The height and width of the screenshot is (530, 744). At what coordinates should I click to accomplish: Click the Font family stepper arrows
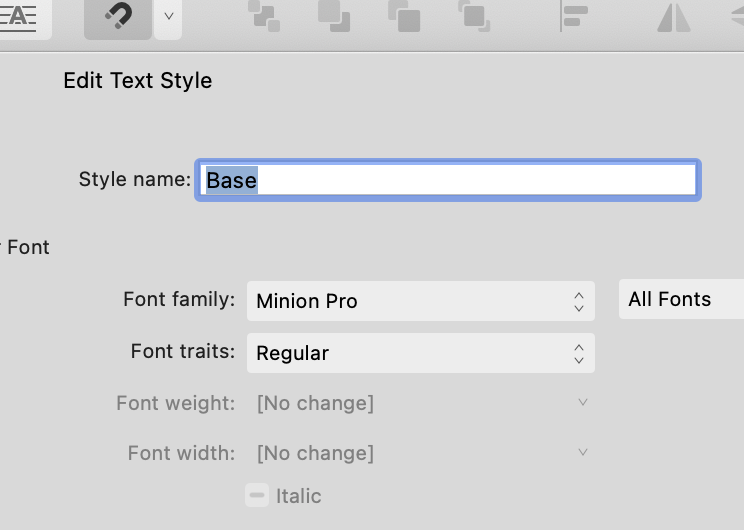578,301
